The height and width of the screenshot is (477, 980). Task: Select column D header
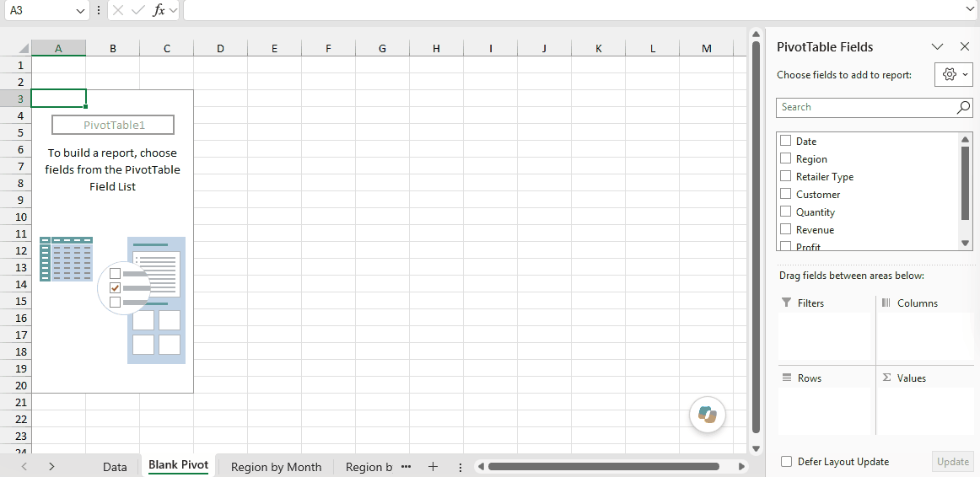[221, 48]
